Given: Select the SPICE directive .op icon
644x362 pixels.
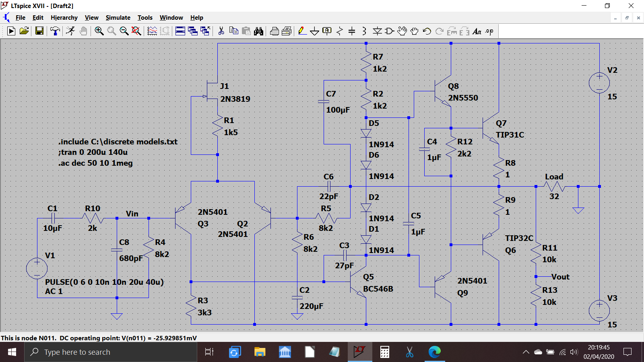Looking at the screenshot, I should click(x=489, y=31).
